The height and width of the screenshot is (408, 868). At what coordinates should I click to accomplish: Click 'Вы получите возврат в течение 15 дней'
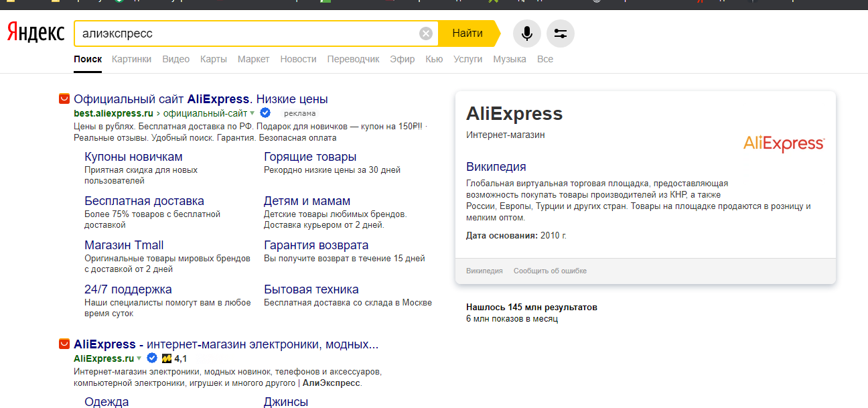(344, 259)
